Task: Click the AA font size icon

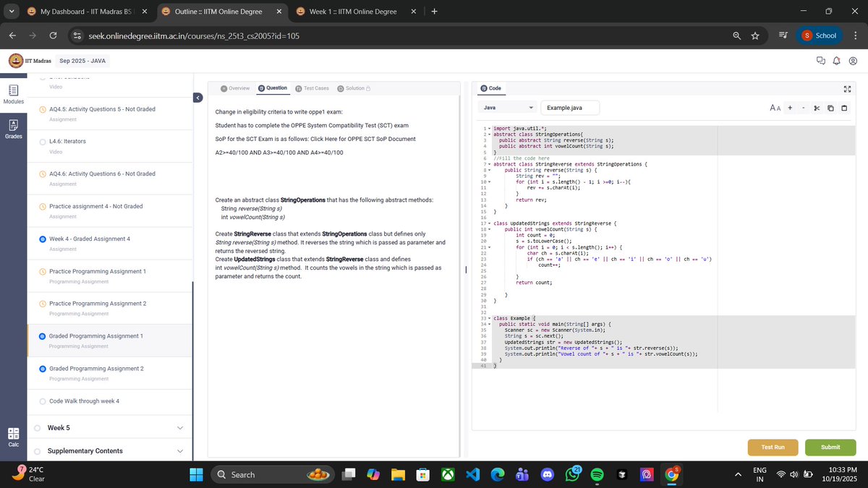Action: [x=775, y=108]
